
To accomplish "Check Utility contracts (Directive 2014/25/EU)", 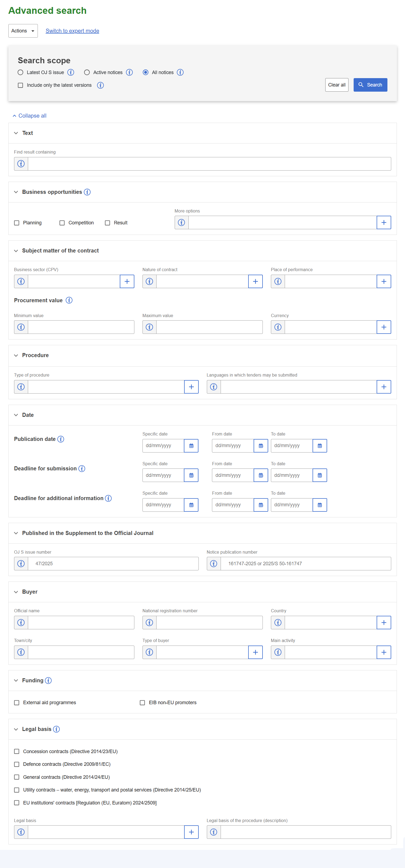I will [16, 790].
